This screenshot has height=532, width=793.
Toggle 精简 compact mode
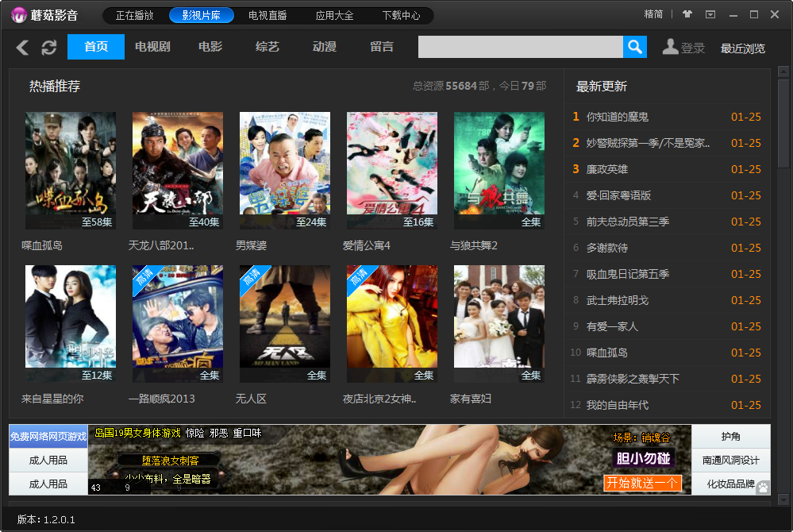point(653,14)
